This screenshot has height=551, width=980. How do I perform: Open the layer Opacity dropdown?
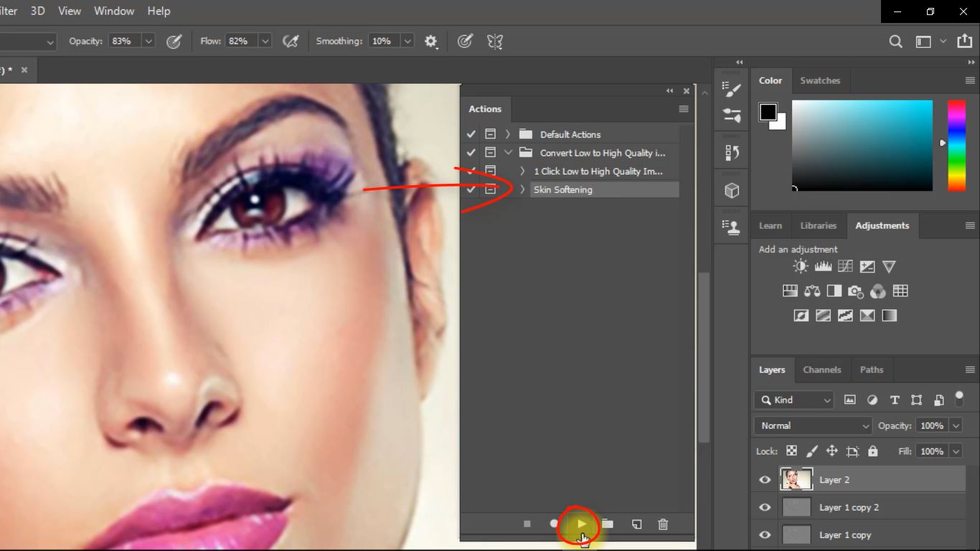(x=954, y=425)
